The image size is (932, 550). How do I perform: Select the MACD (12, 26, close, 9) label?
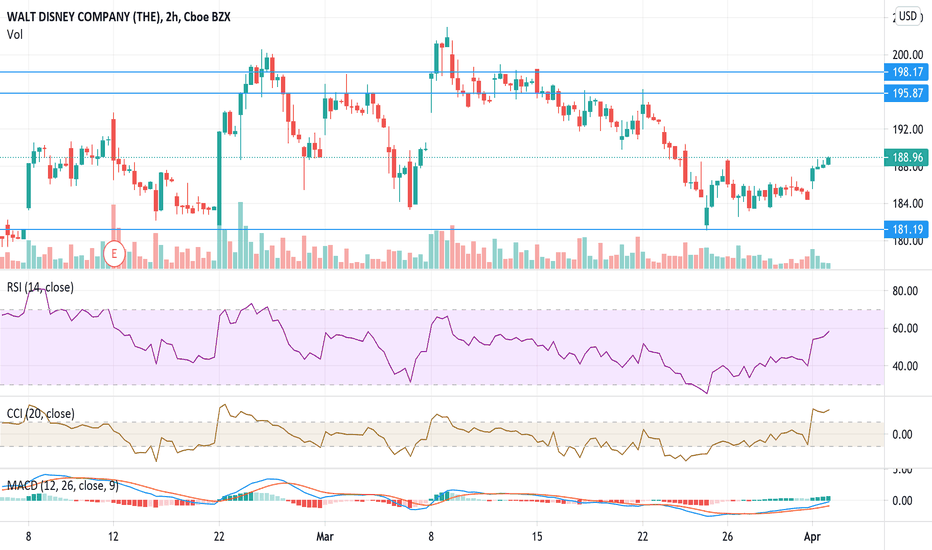point(62,486)
